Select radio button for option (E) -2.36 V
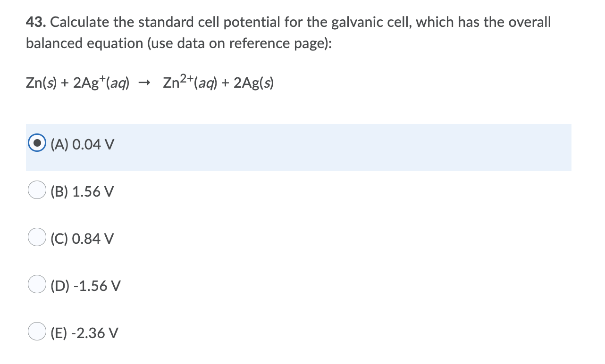The image size is (605, 364). tap(37, 331)
